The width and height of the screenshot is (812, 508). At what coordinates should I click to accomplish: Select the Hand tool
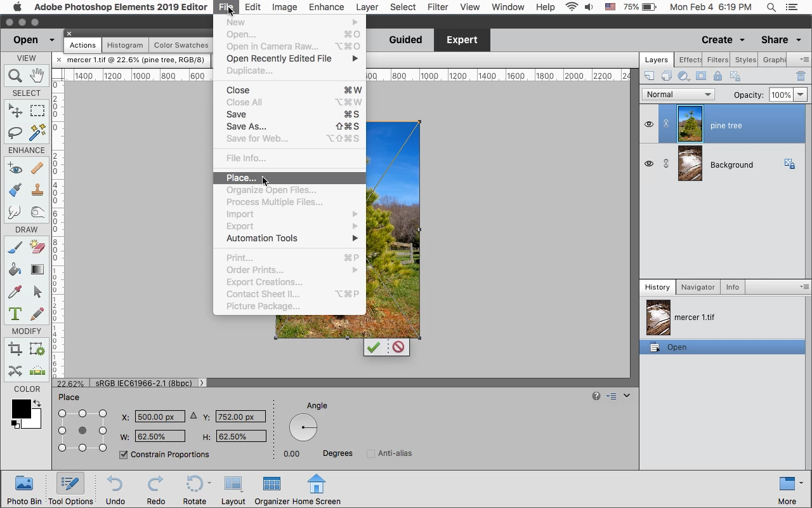[37, 76]
